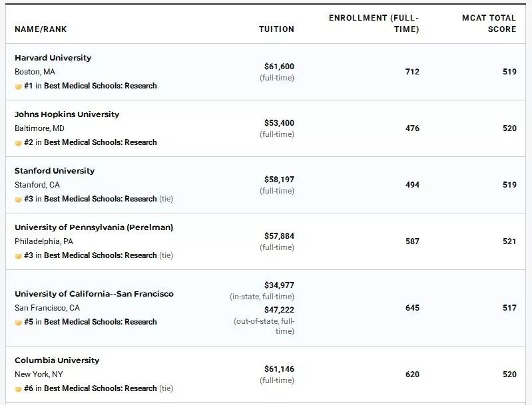532x405 pixels.
Task: Sort by the Name/Rank column header
Action: click(x=41, y=29)
